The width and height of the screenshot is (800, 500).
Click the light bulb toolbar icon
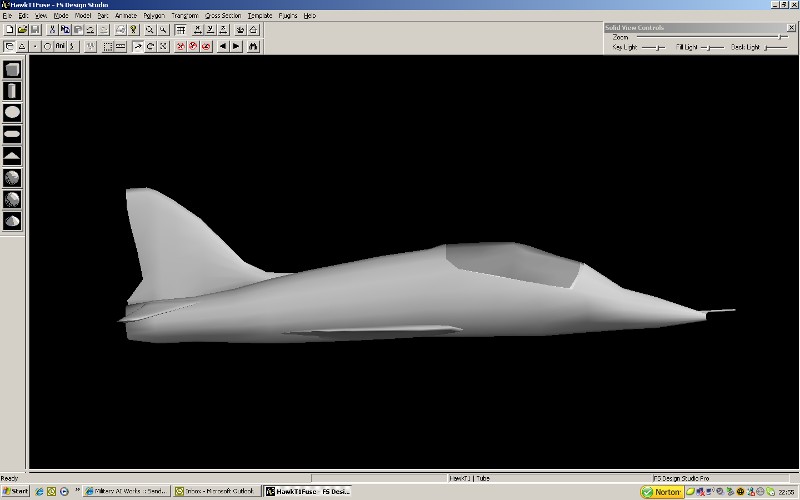[133, 30]
